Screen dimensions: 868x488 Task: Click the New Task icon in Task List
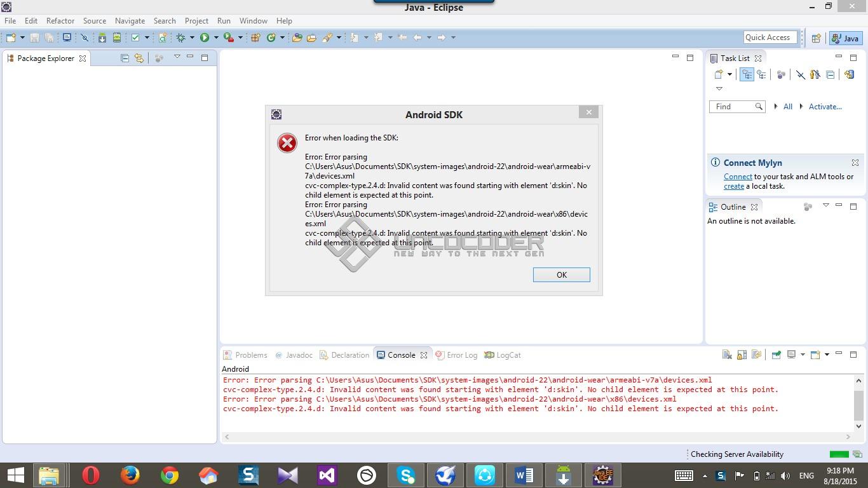coord(719,74)
